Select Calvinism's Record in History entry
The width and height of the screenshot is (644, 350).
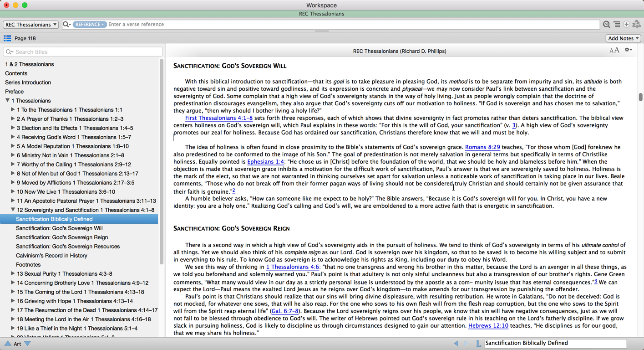click(51, 256)
